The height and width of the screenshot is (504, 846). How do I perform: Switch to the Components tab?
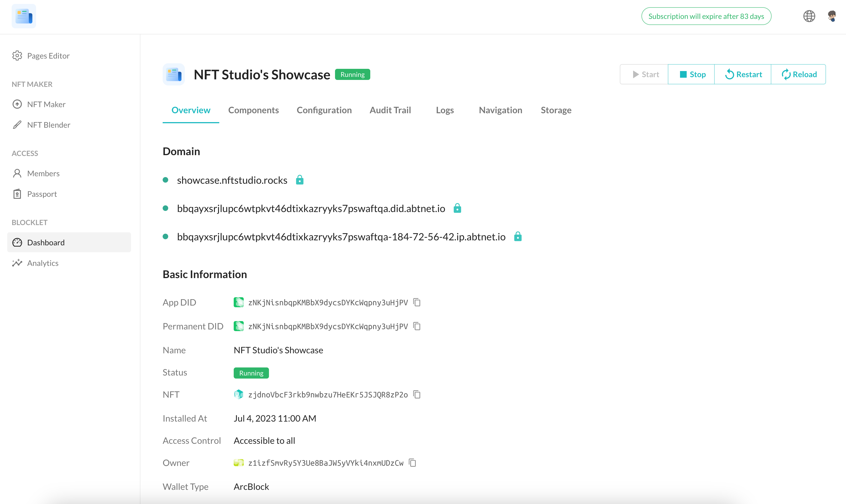253,110
